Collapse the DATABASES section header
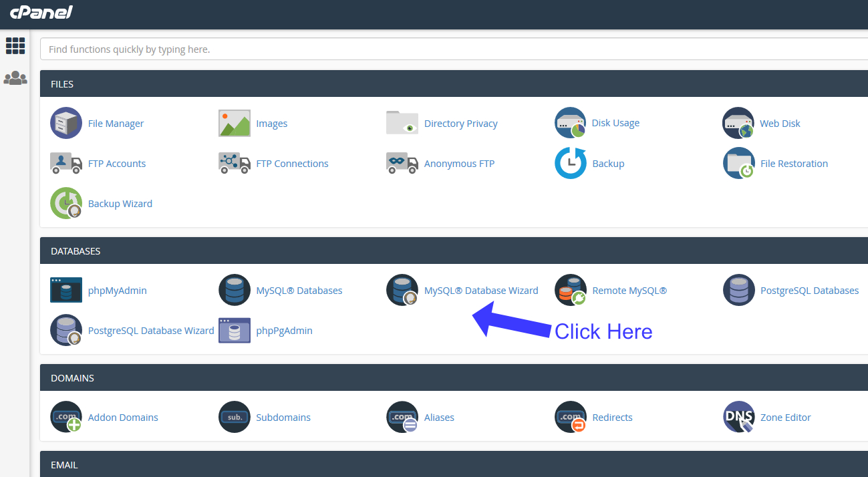The image size is (868, 477). [454, 251]
